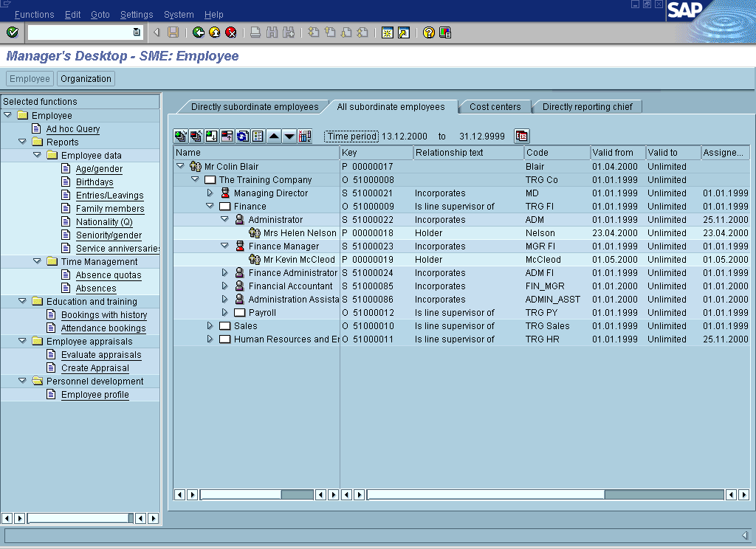This screenshot has width=756, height=549.
Task: Jump to Last Page icon
Action: pyautogui.click(x=362, y=32)
